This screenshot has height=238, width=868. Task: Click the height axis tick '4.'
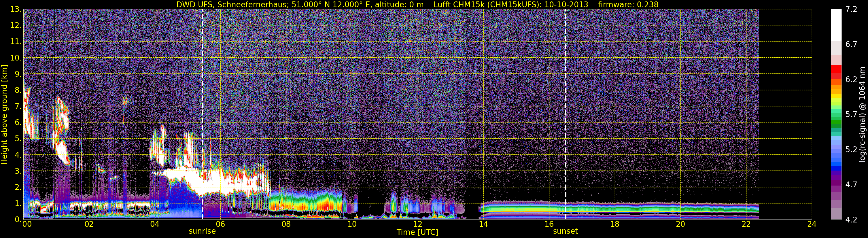(x=18, y=155)
